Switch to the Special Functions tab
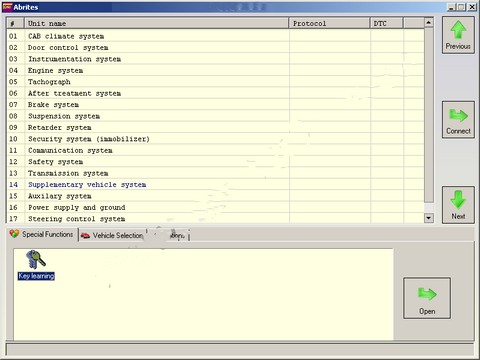The height and width of the screenshot is (360, 480). coord(41,234)
